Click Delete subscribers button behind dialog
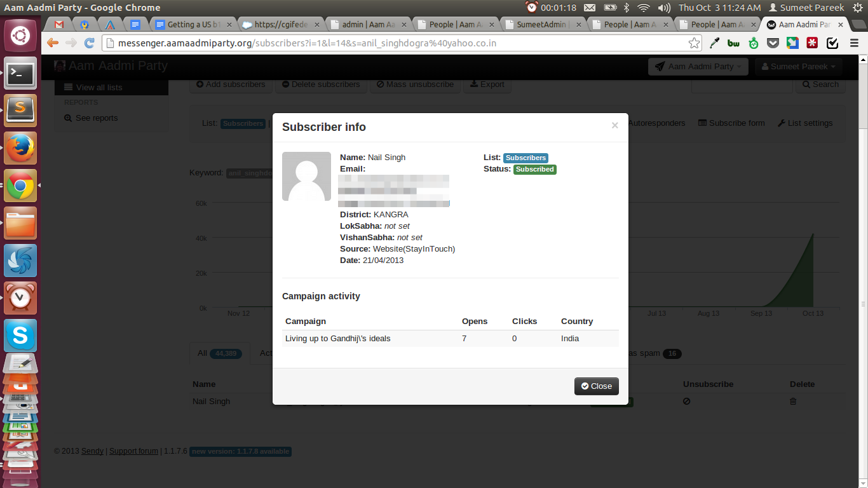 [x=321, y=85]
